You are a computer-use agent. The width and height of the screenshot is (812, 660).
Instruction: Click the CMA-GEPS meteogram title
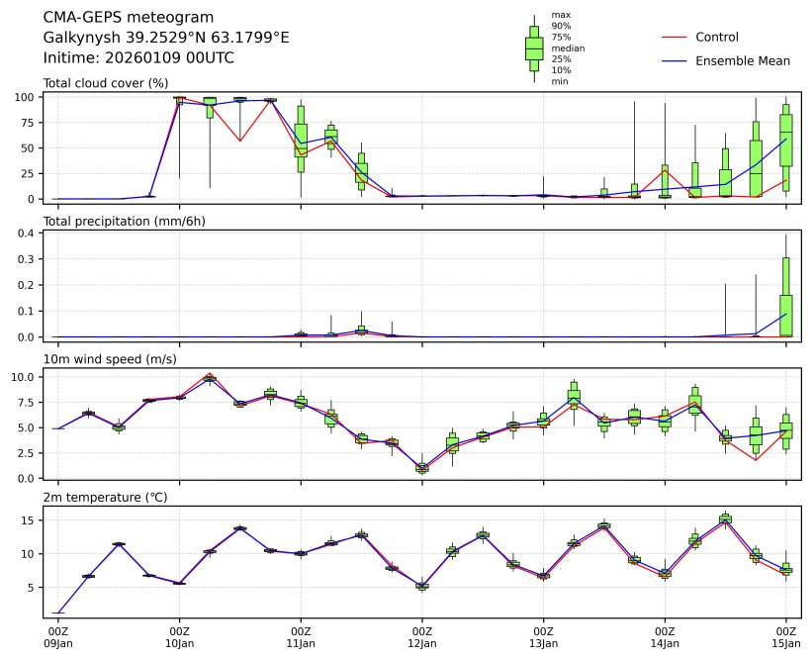click(x=114, y=17)
